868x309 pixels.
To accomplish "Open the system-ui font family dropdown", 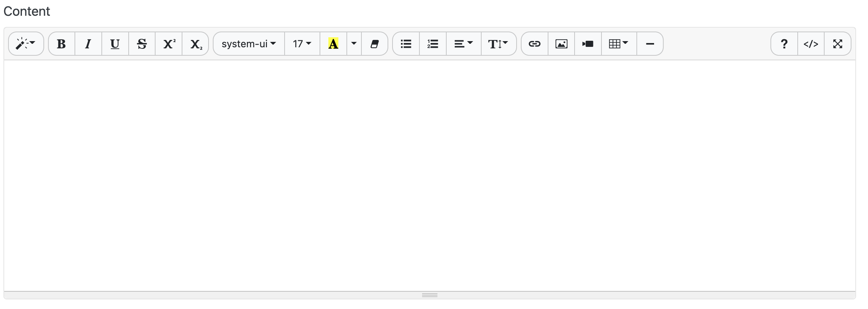I will click(x=249, y=44).
